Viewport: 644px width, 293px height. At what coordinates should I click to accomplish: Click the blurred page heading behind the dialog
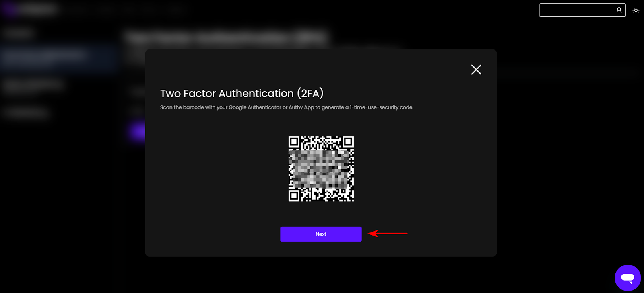click(x=227, y=38)
